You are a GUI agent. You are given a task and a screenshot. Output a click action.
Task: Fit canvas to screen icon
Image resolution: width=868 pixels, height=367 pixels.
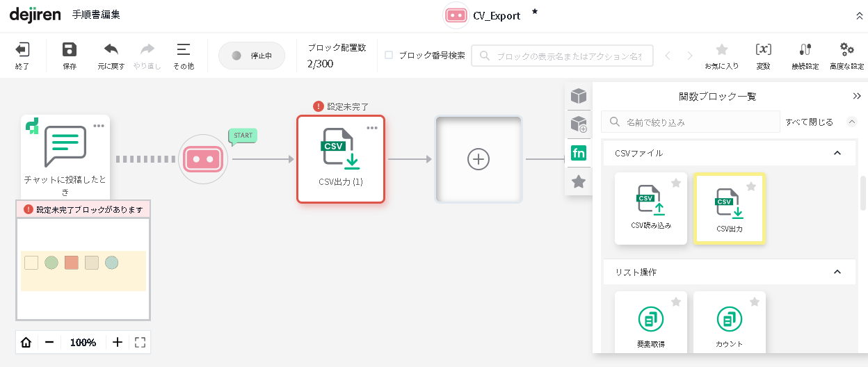coord(140,342)
